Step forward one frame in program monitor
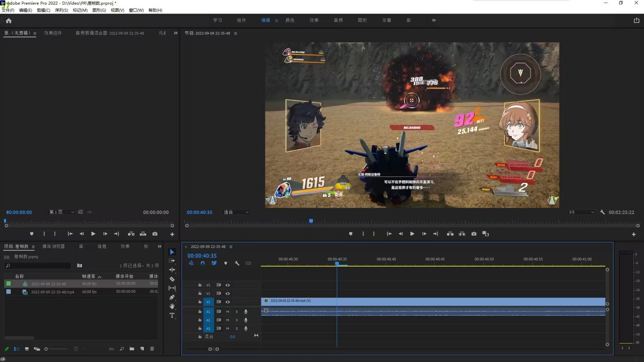The image size is (644, 362). pyautogui.click(x=424, y=234)
